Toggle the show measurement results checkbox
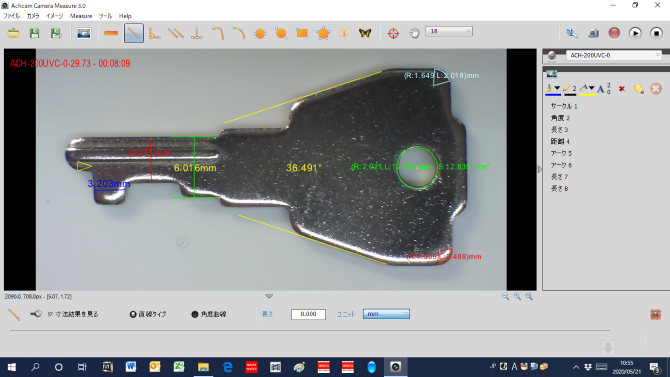Screen dimensions: 670x377 (x=50, y=314)
